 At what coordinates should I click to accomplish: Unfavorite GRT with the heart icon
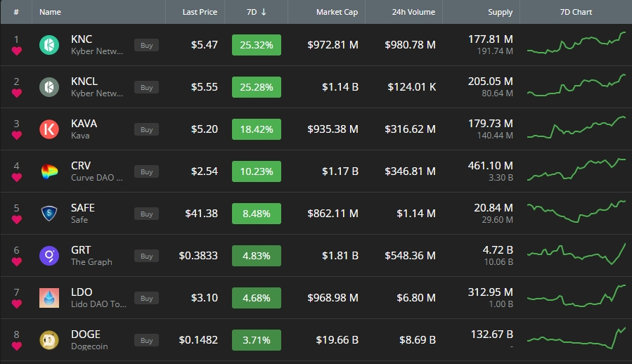17,261
